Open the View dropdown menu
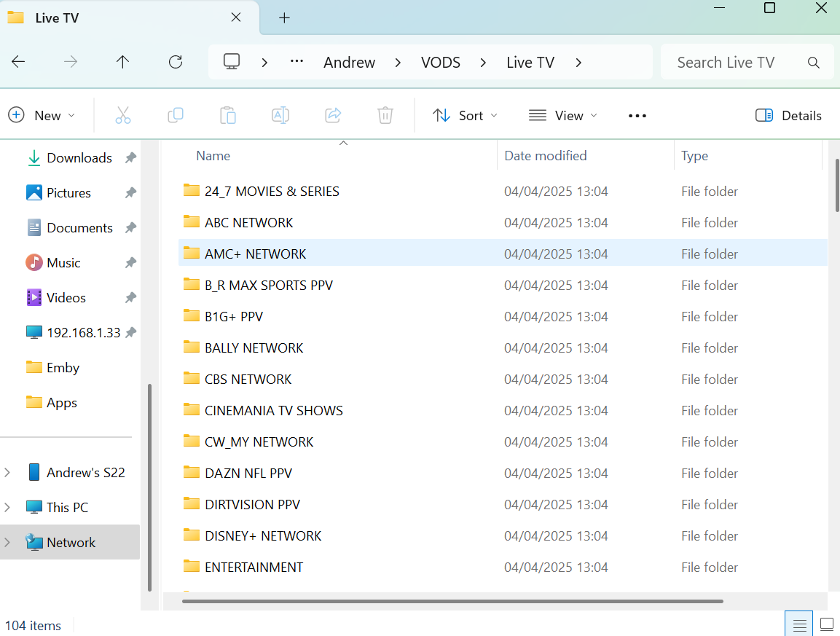The height and width of the screenshot is (636, 840). click(x=563, y=115)
